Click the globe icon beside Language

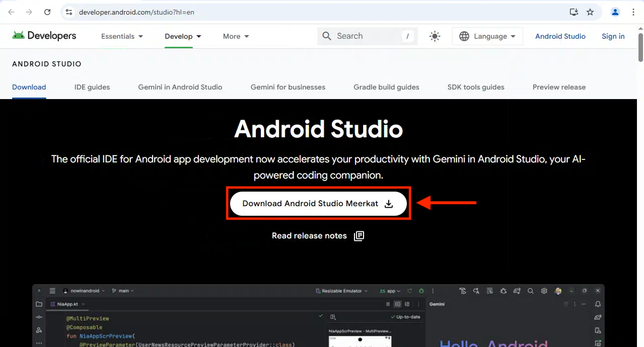coord(464,36)
